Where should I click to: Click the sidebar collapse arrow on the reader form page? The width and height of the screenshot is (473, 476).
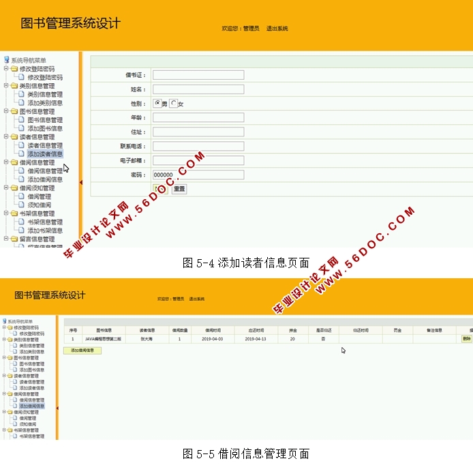(x=81, y=182)
